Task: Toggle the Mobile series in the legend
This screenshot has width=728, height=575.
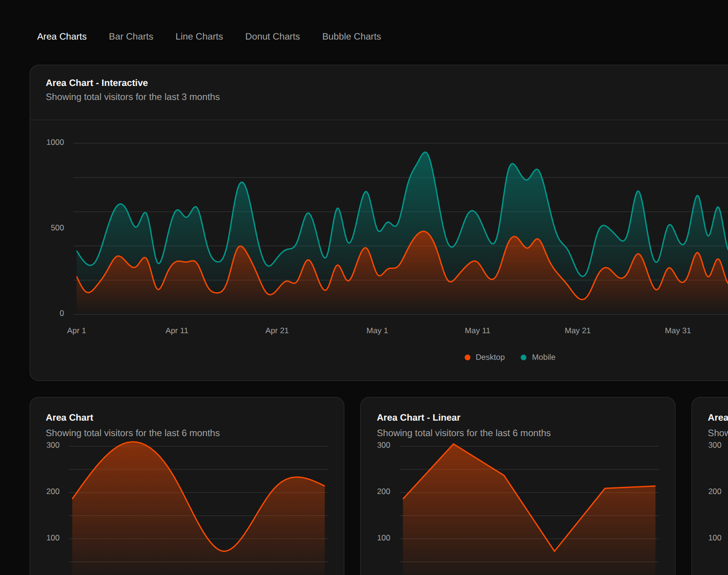Action: [x=543, y=357]
